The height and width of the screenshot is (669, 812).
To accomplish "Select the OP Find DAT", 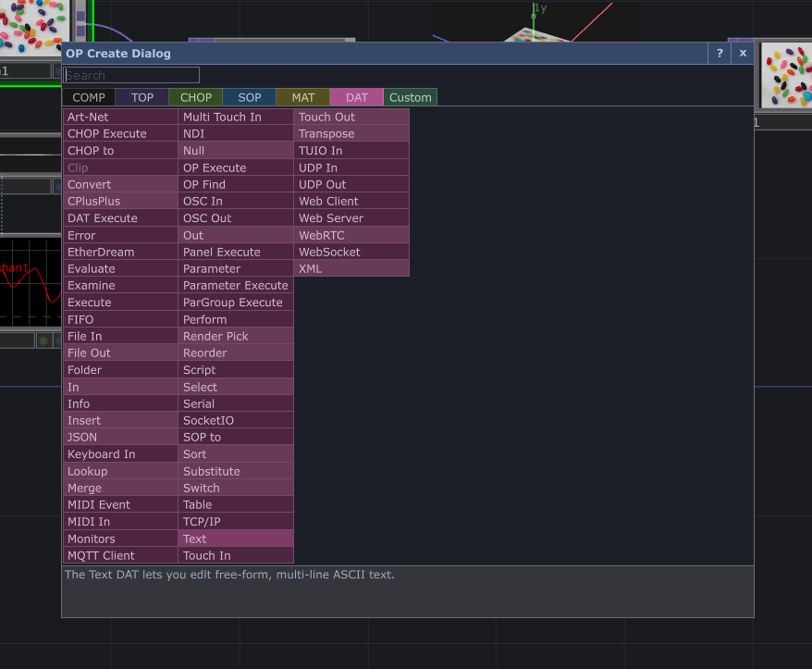I will [236, 184].
